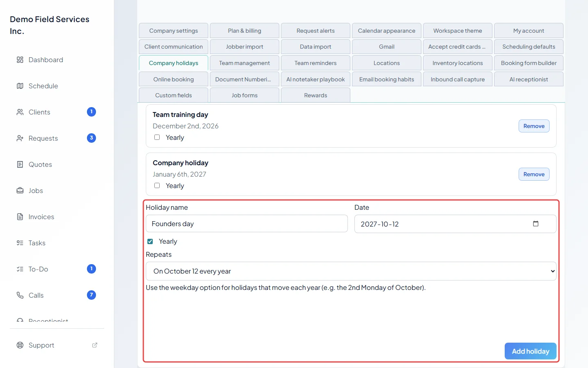The image size is (588, 368).
Task: Switch to the Company settings tab
Action: tap(174, 31)
